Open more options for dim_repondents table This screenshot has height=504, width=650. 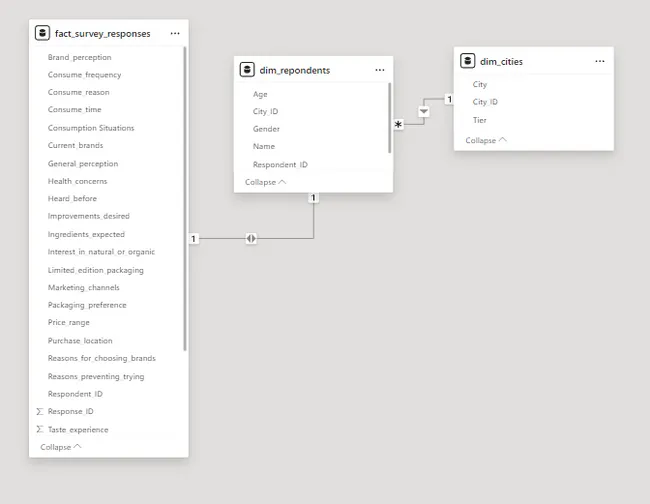(x=380, y=70)
